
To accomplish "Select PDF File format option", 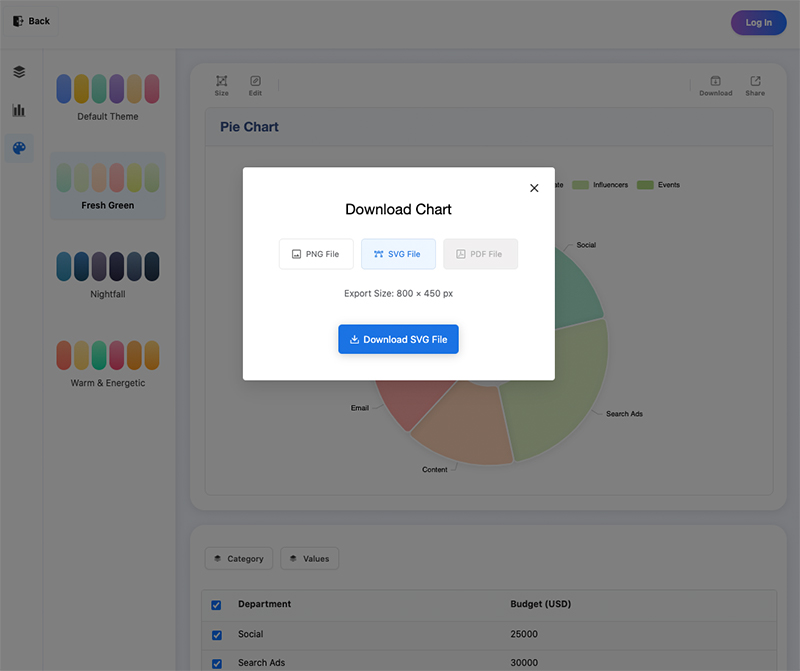I will (480, 254).
